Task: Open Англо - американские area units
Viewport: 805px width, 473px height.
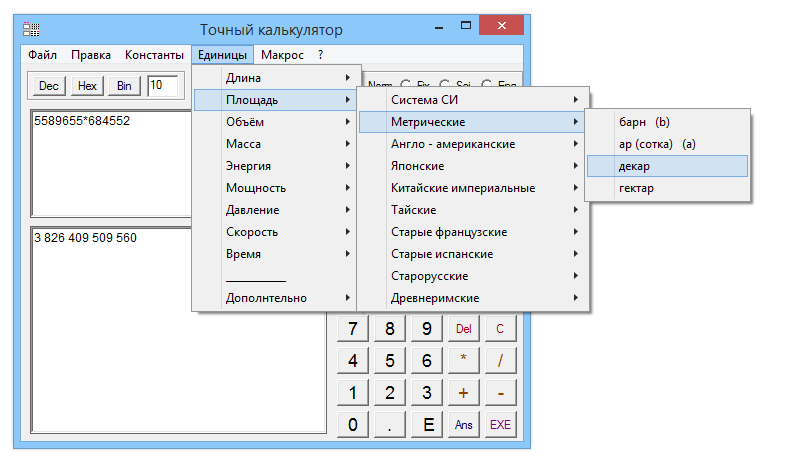Action: tap(472, 144)
